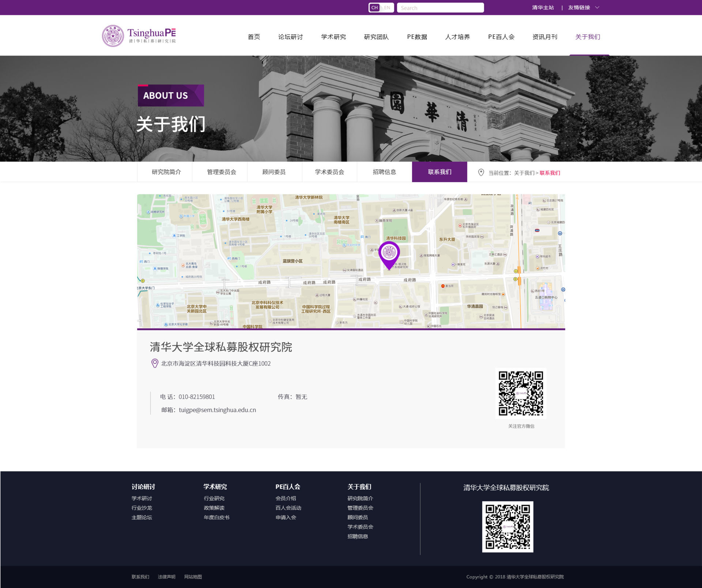Open the 清华主站 link
This screenshot has width=702, height=588.
[x=543, y=8]
